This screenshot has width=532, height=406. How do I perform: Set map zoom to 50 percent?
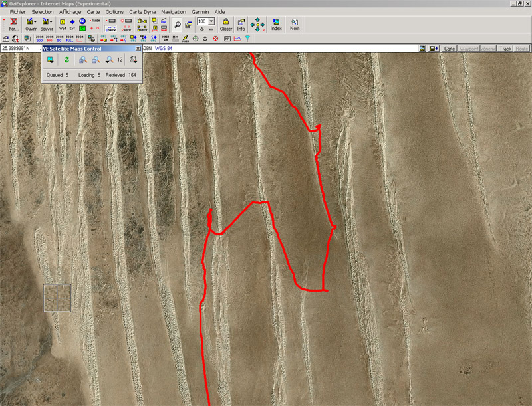pyautogui.click(x=59, y=39)
